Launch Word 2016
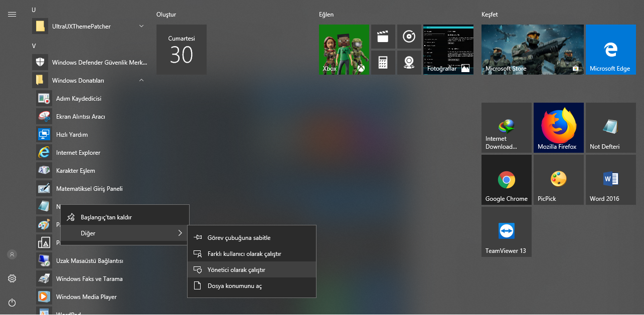 click(x=610, y=179)
